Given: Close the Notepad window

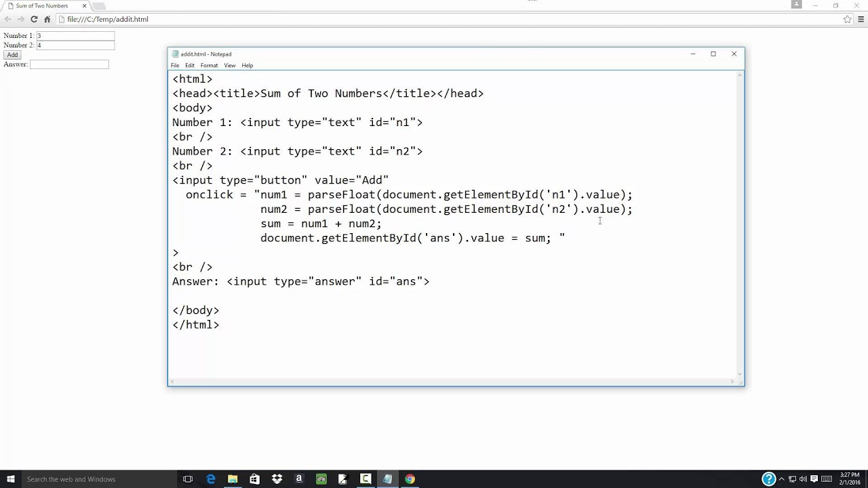Looking at the screenshot, I should pyautogui.click(x=734, y=54).
